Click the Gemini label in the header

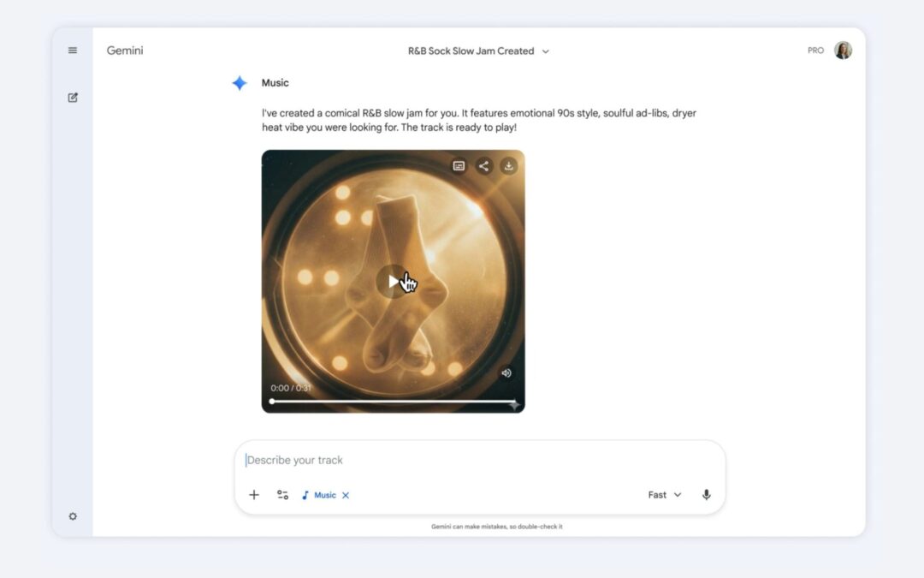click(x=124, y=51)
